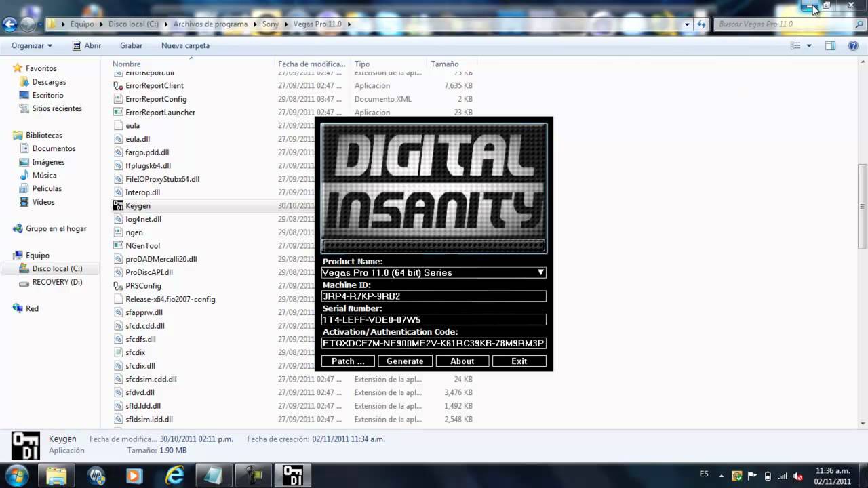Click the volume icon in system tray
Image resolution: width=868 pixels, height=488 pixels.
797,476
